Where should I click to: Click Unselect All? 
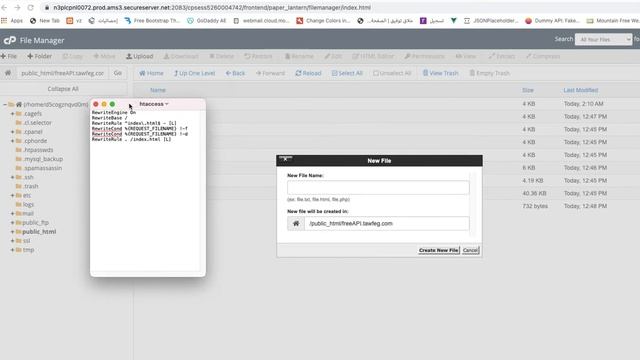392,73
